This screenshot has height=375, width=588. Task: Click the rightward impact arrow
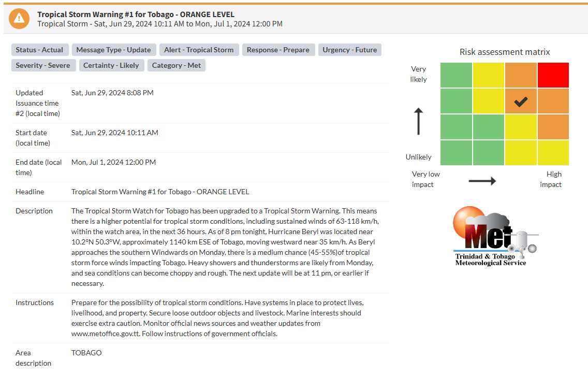(x=482, y=181)
